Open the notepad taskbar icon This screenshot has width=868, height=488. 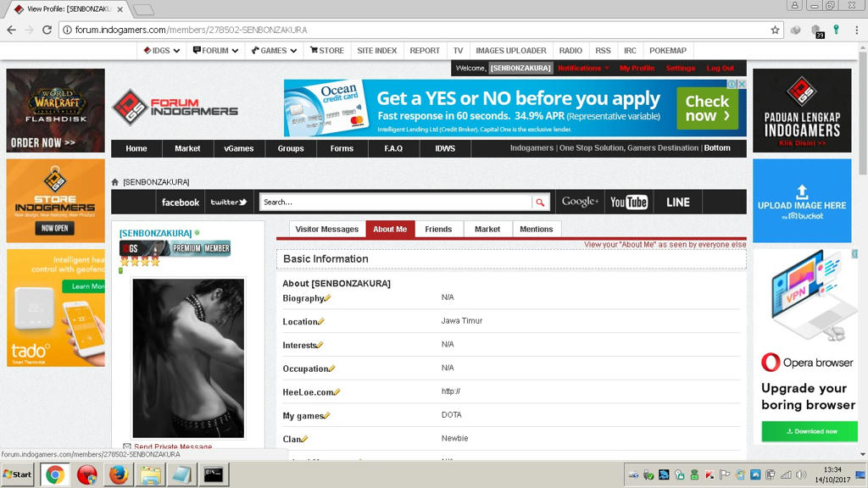(x=181, y=474)
